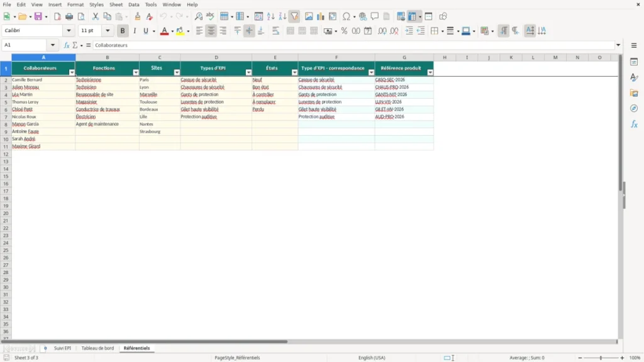Run the spelling check icon

(210, 16)
